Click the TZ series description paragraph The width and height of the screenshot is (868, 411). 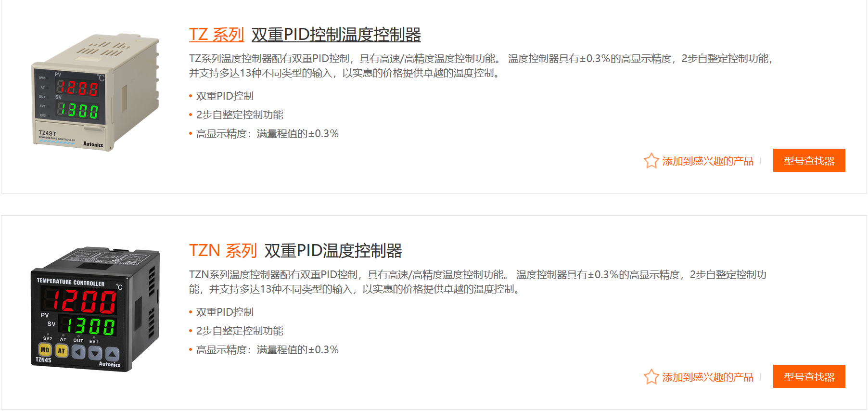[481, 65]
